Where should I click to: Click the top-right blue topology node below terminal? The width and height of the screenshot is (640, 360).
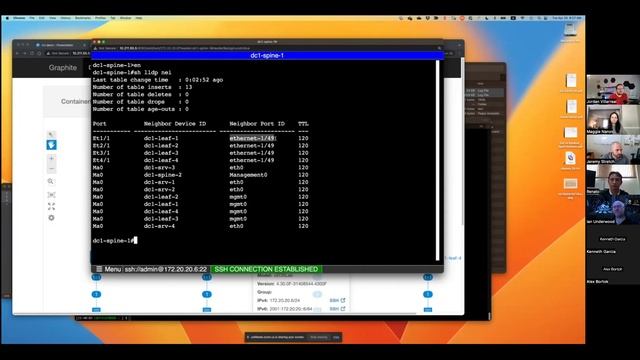pyautogui.click(x=428, y=277)
